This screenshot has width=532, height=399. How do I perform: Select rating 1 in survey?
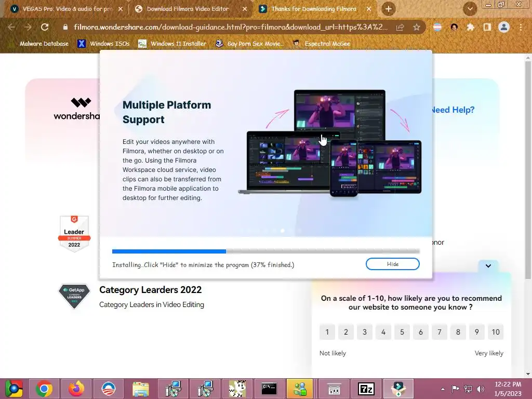[x=327, y=332]
